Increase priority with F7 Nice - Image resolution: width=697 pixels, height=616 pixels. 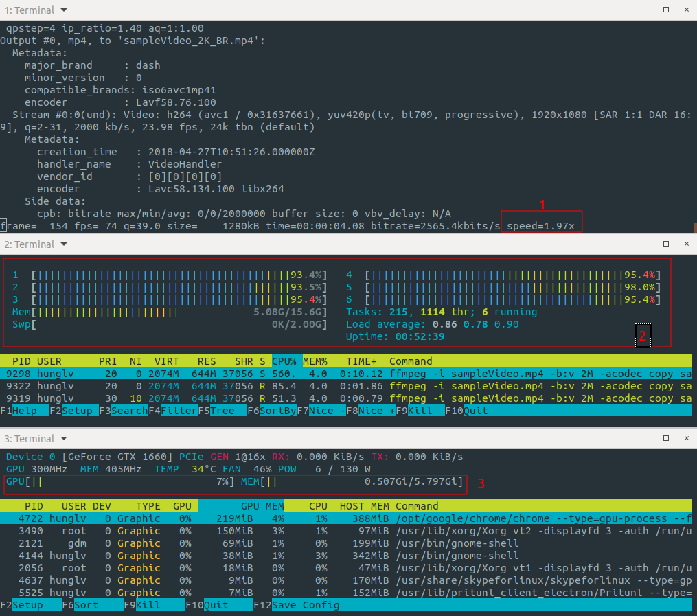(322, 411)
